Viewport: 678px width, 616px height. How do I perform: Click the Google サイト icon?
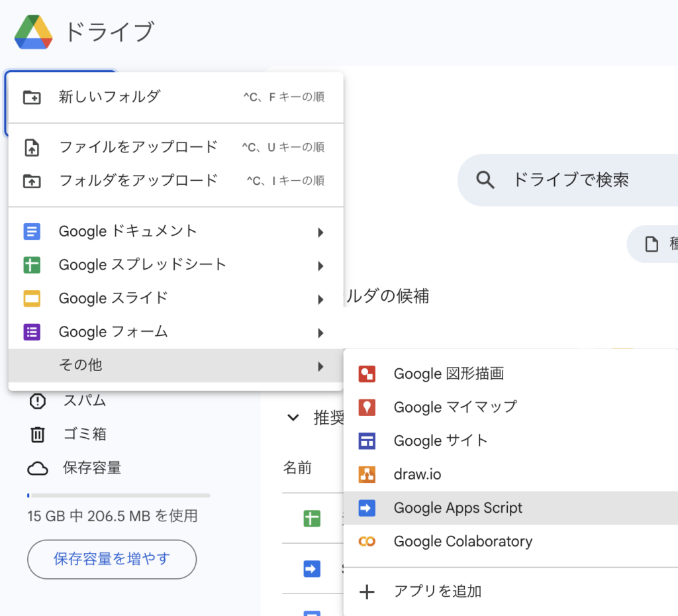coord(367,440)
